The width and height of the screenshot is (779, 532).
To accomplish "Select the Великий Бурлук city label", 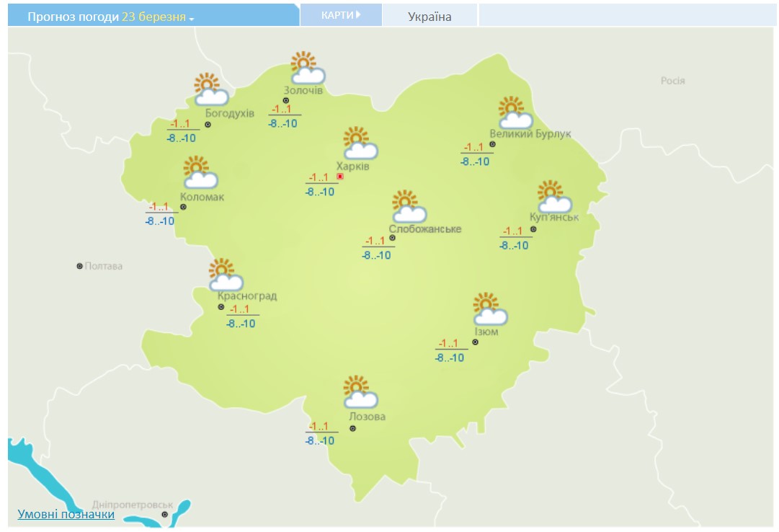I will (530, 134).
